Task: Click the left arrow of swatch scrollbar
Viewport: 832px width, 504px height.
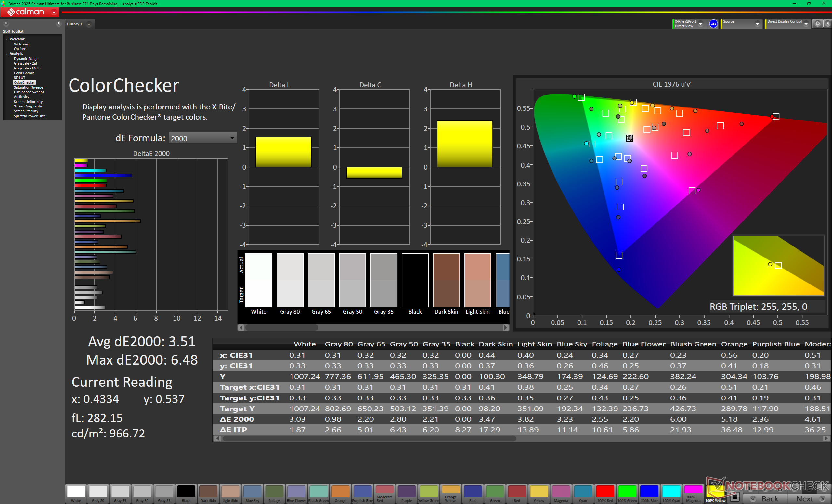Action: tap(241, 328)
